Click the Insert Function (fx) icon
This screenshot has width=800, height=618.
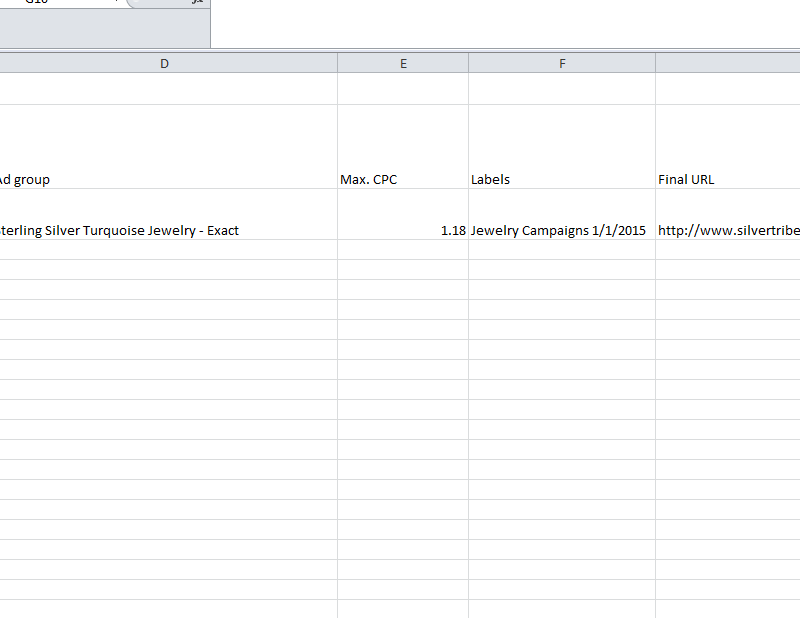[x=196, y=3]
